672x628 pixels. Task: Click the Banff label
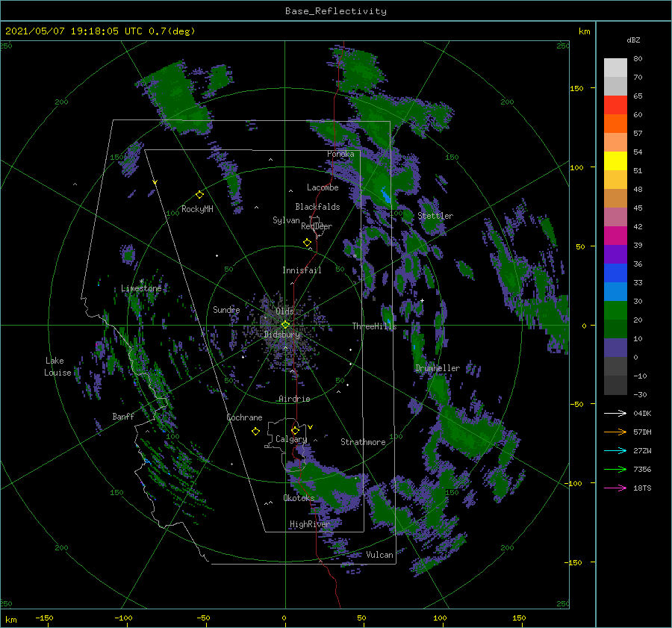123,416
